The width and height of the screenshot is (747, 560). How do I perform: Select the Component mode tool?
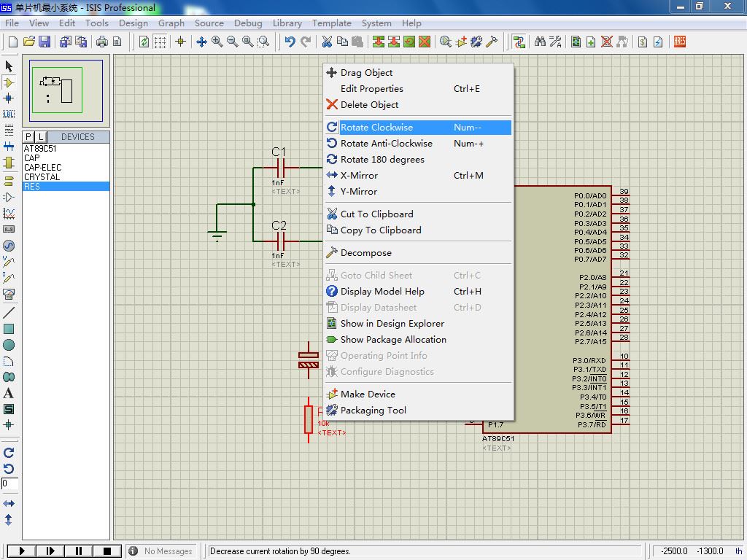9,82
